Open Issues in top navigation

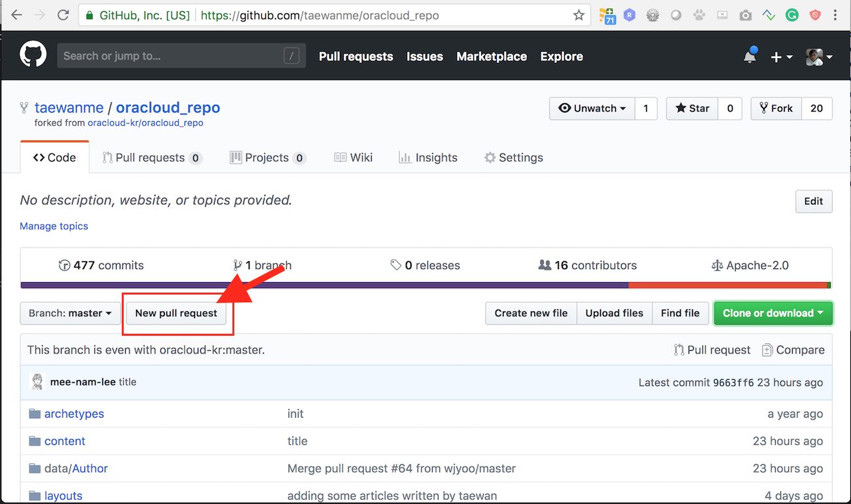point(425,56)
